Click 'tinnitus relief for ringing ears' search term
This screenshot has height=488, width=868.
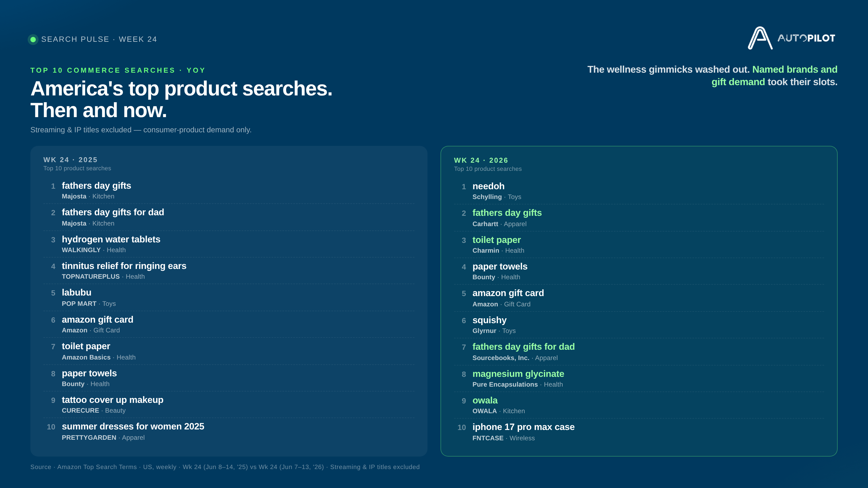[x=124, y=266]
